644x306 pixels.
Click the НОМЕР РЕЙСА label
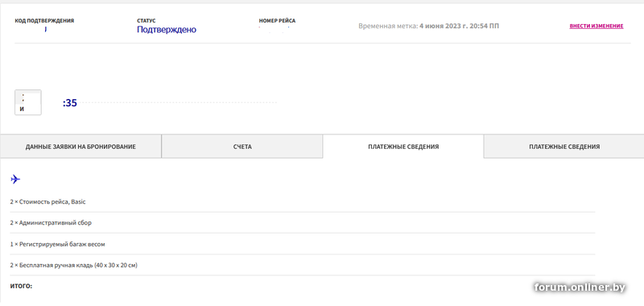point(277,21)
